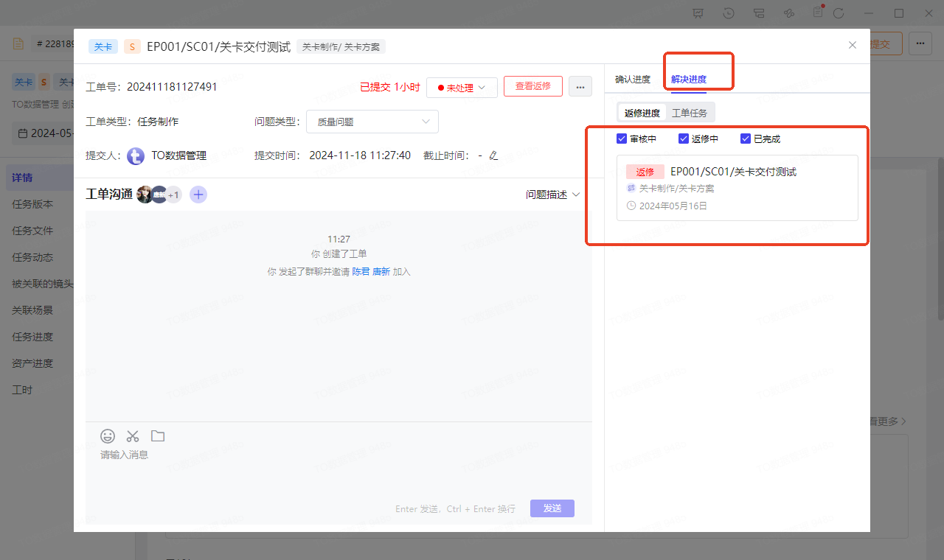Open the clipboard notification icon with red dot
This screenshot has width=944, height=560.
(817, 13)
